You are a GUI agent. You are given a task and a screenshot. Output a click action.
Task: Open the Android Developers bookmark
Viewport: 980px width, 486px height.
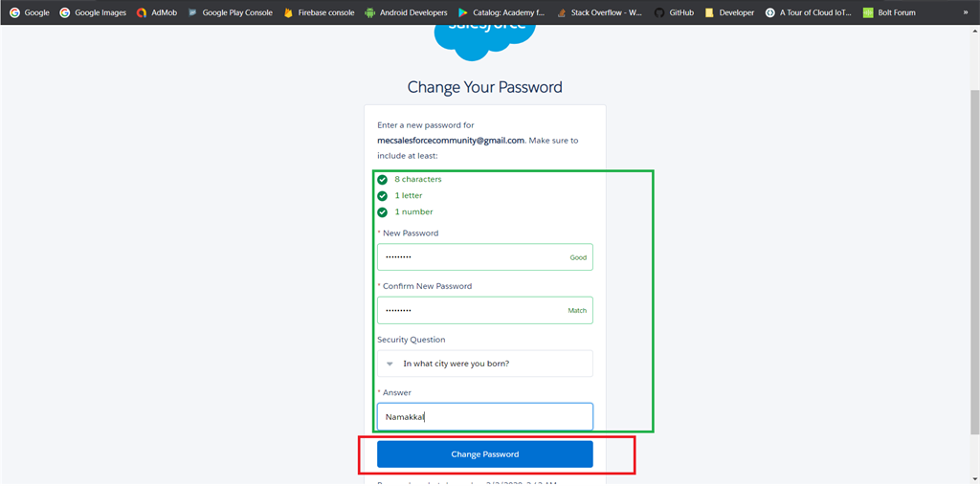click(406, 12)
